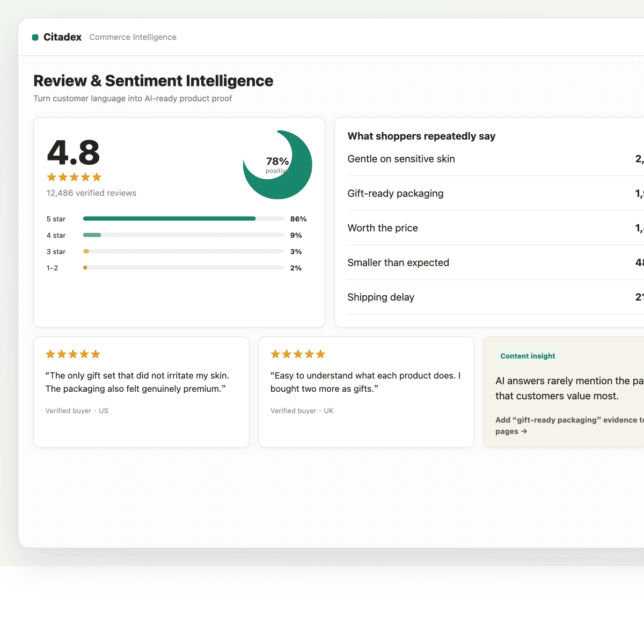Screen dimensions: 644x644
Task: Click the What shoppers repeatedly say heading
Action: coord(421,136)
